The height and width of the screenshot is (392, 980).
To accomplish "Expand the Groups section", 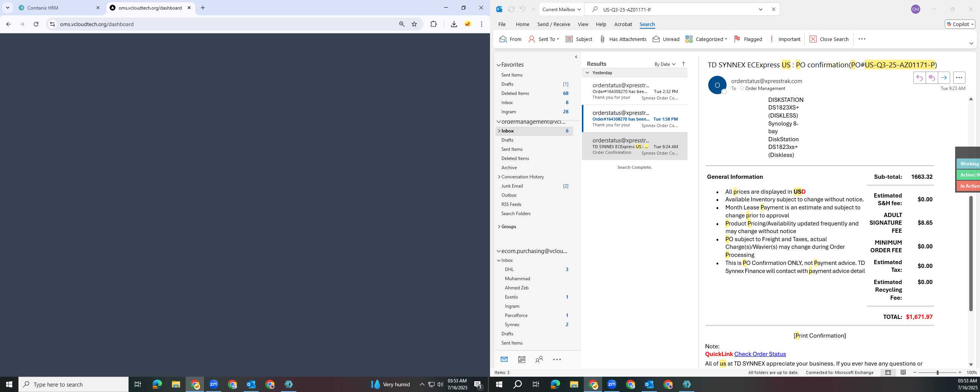I will [x=499, y=227].
